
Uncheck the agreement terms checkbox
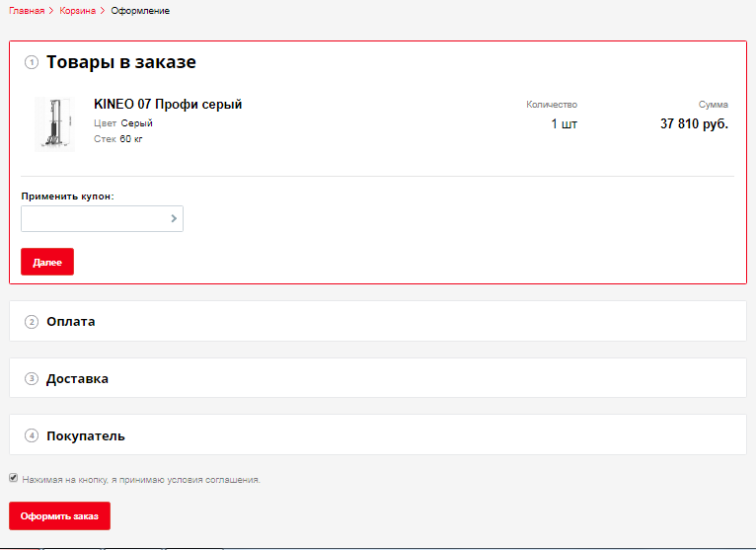point(14,478)
